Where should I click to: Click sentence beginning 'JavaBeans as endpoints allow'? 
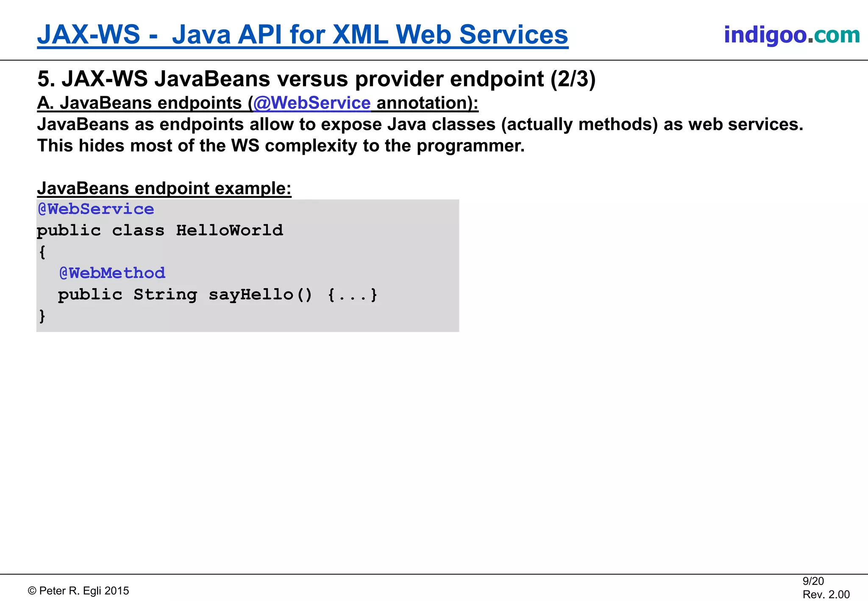point(420,125)
